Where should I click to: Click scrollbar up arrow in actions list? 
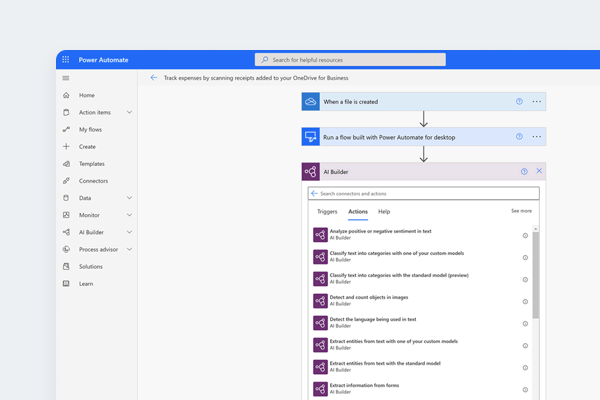pyautogui.click(x=536, y=229)
